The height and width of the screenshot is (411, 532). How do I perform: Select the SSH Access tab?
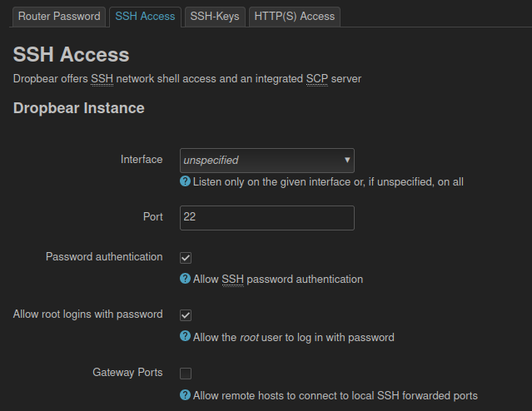coord(145,17)
